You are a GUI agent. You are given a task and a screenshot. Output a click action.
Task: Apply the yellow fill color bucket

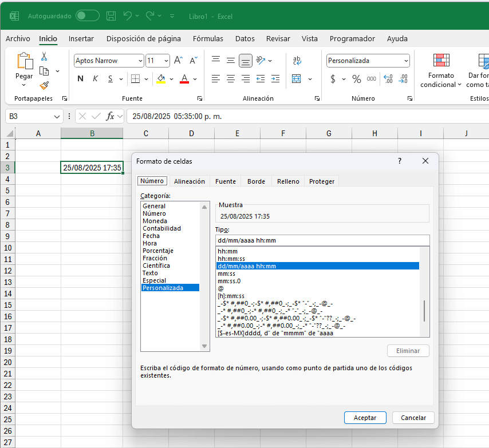click(x=161, y=79)
